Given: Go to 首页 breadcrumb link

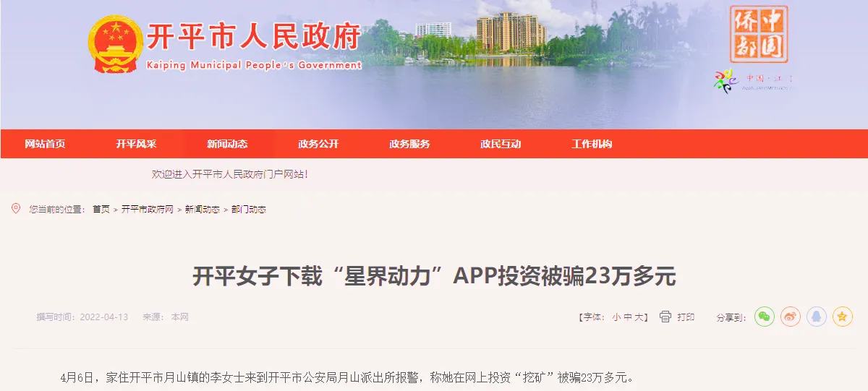Looking at the screenshot, I should click(101, 210).
